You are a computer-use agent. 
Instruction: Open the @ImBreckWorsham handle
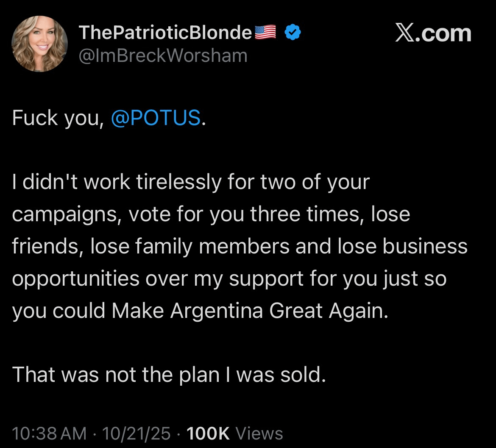point(163,56)
